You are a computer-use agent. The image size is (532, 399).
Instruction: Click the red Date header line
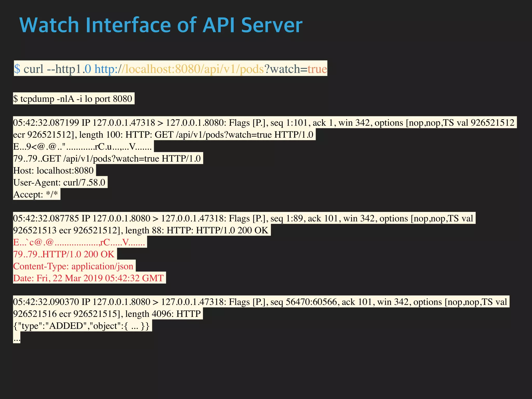click(x=88, y=278)
